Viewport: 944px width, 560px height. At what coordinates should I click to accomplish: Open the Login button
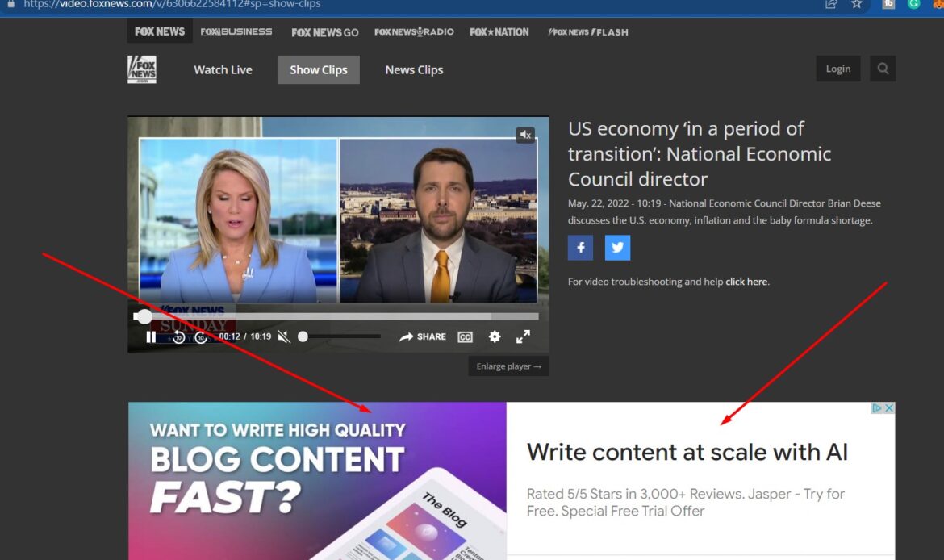point(838,69)
